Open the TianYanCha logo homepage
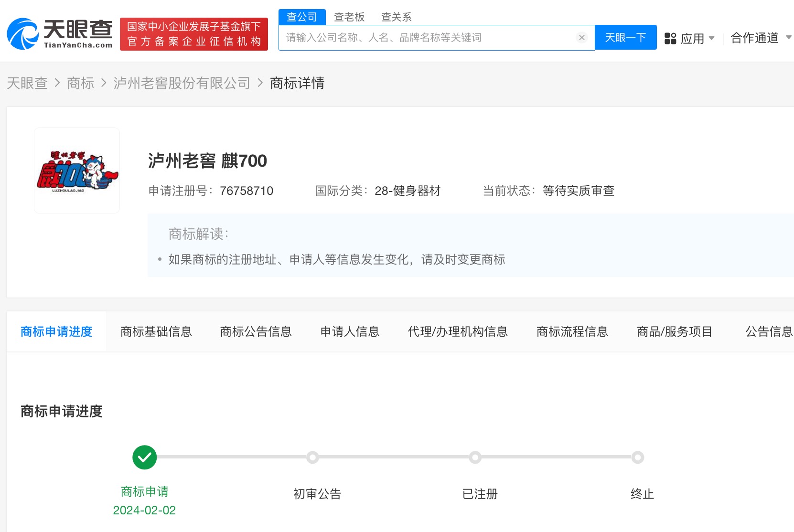The height and width of the screenshot is (532, 794). coord(60,34)
